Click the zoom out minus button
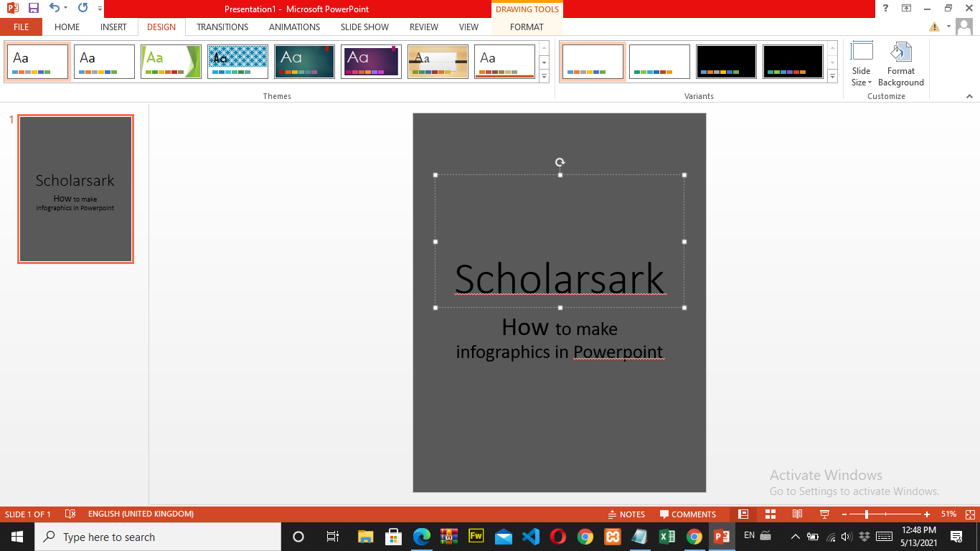Screen dimensions: 980x551 click(844, 514)
